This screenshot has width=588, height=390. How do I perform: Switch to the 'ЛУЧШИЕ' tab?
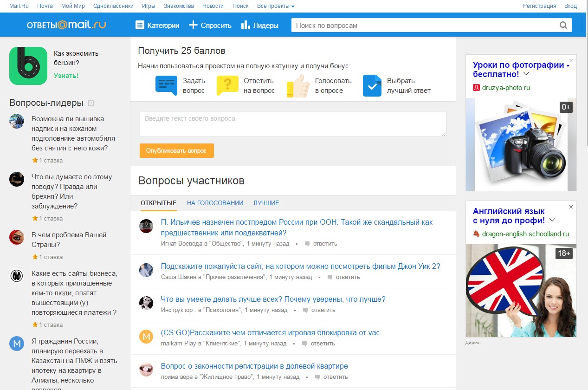pos(266,203)
